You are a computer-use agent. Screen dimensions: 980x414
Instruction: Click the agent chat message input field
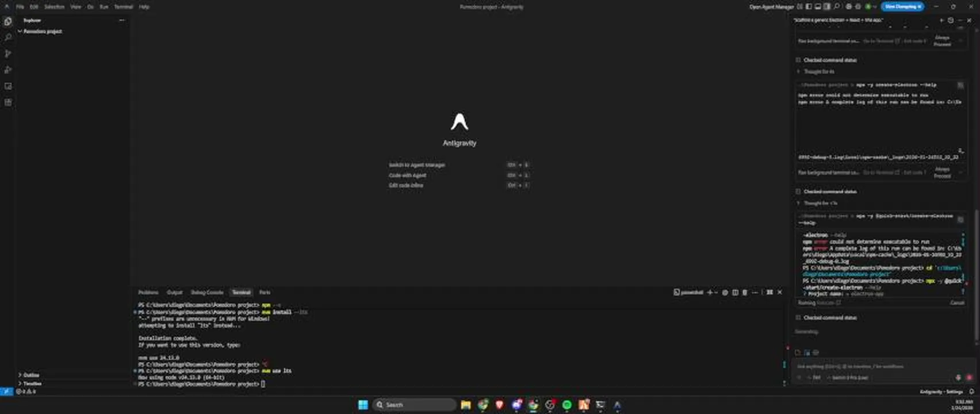coord(883,366)
